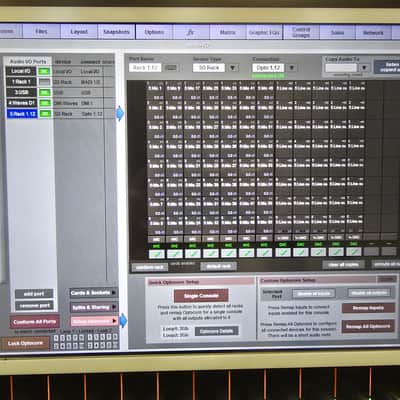Viewport: 400px width, 400px height.
Task: Open the Copy Audio To dropdown arrow
Action: click(364, 68)
